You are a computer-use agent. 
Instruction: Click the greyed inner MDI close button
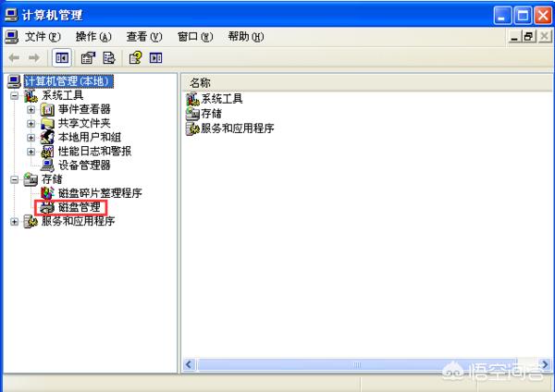tap(545, 36)
